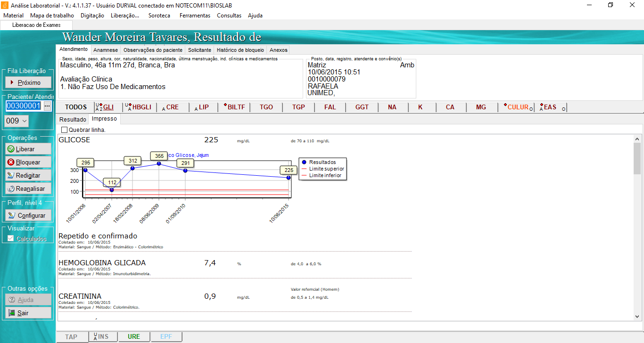
Task: Click the Redigitar button
Action: (28, 175)
